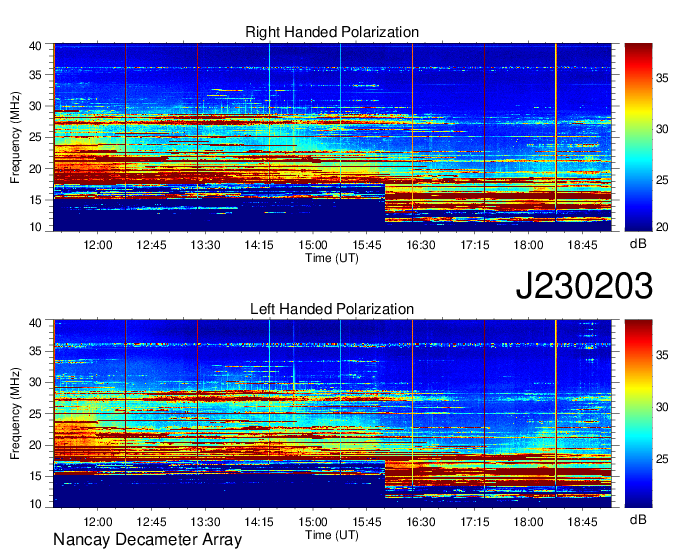This screenshot has width=680, height=552.
Task: Click the 17:15 tick under Left Handed plot
Action: coord(474,522)
